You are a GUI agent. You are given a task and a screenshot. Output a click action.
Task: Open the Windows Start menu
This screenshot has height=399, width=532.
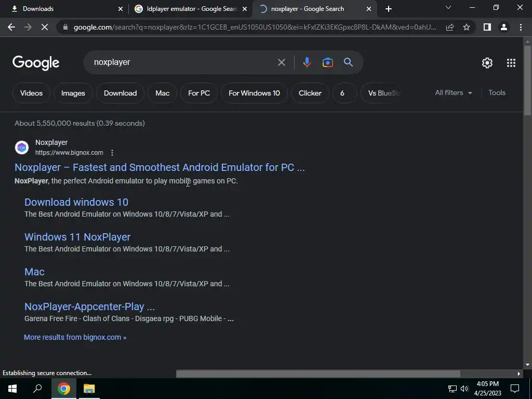[12, 389]
